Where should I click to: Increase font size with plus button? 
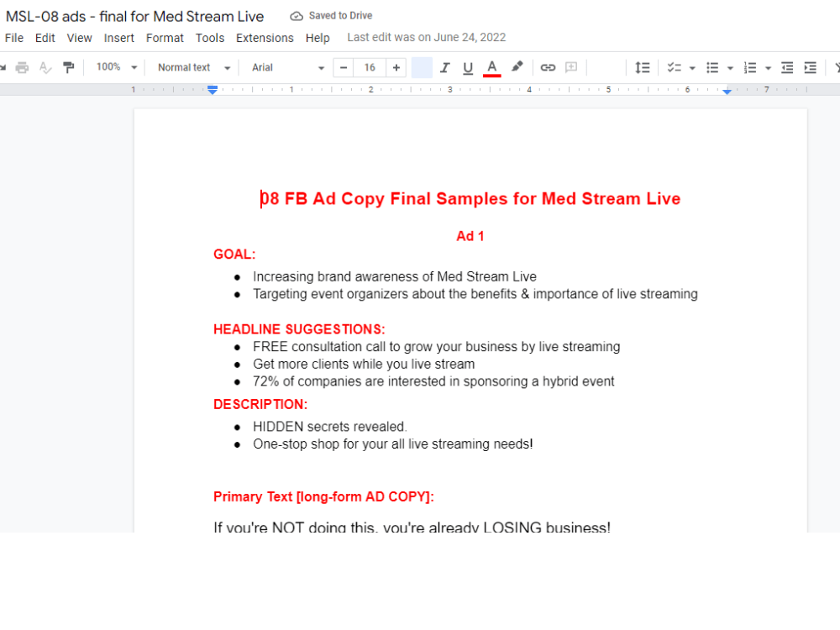[x=396, y=67]
